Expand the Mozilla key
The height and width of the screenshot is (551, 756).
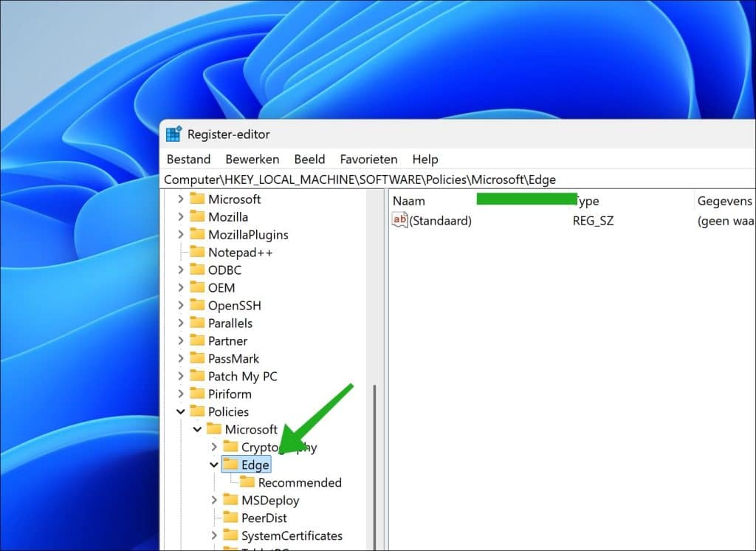pyautogui.click(x=181, y=216)
